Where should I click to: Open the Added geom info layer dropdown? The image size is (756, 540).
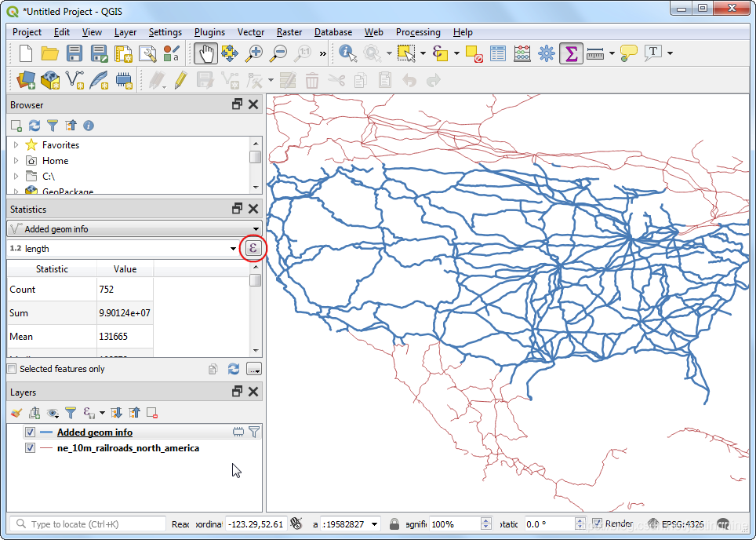click(x=134, y=228)
